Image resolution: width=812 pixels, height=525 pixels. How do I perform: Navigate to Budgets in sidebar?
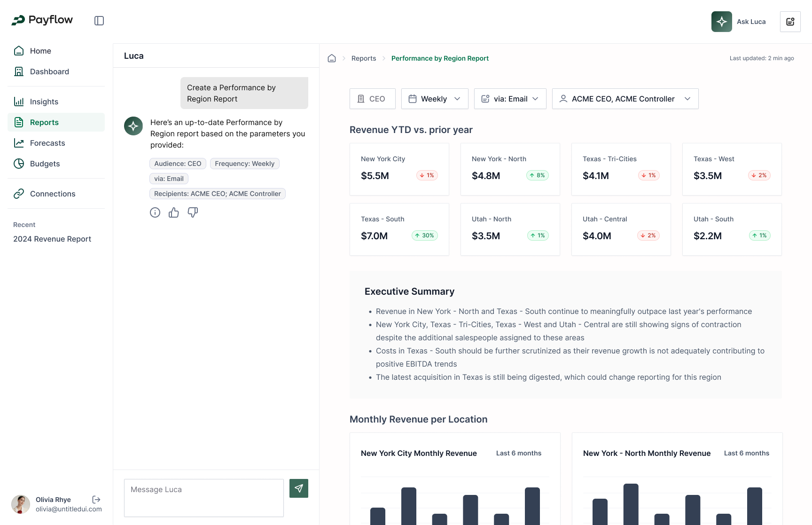(45, 164)
